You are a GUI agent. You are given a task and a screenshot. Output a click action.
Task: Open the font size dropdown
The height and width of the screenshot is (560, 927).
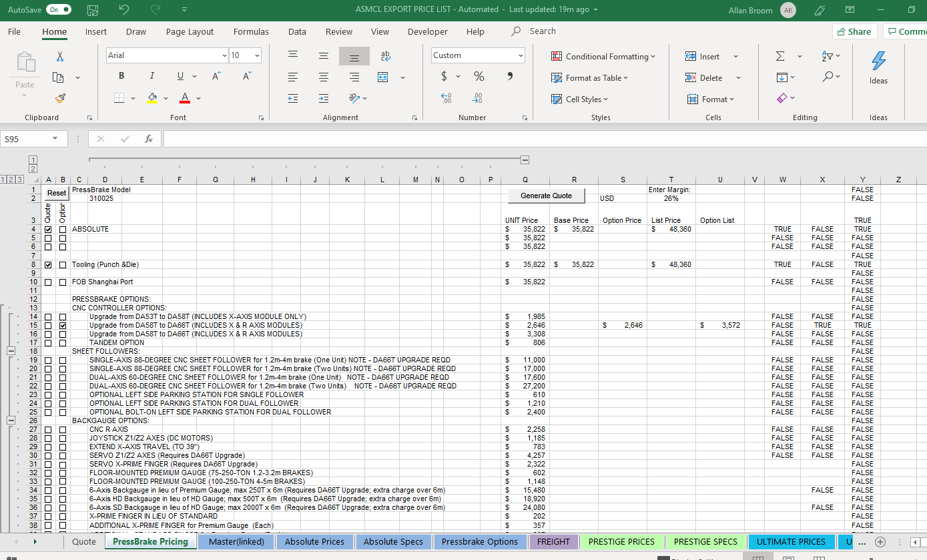point(258,55)
